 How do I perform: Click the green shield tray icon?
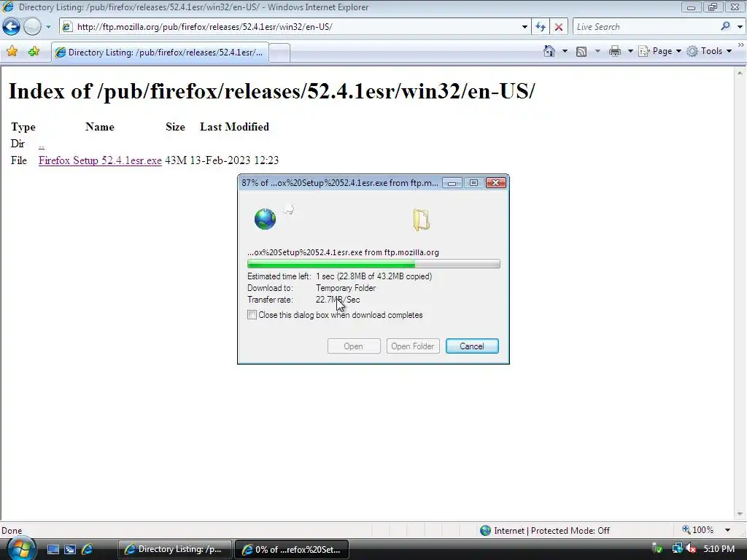tap(657, 549)
